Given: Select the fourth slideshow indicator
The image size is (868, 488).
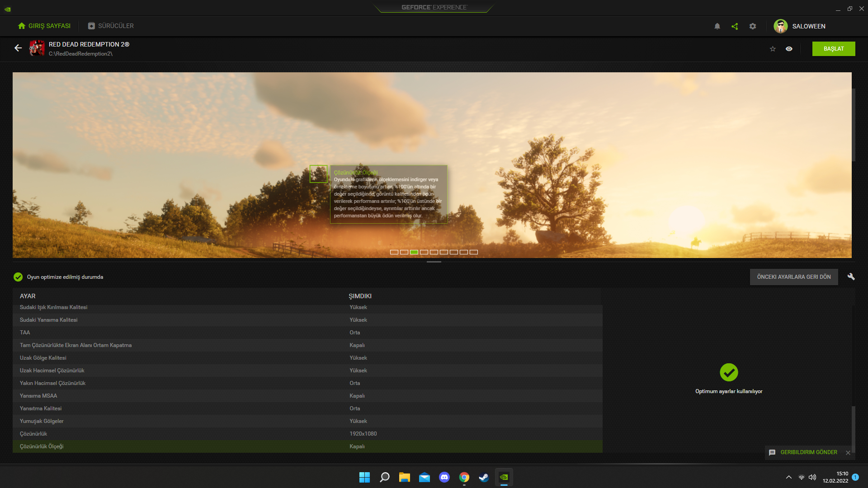Looking at the screenshot, I should pos(424,252).
